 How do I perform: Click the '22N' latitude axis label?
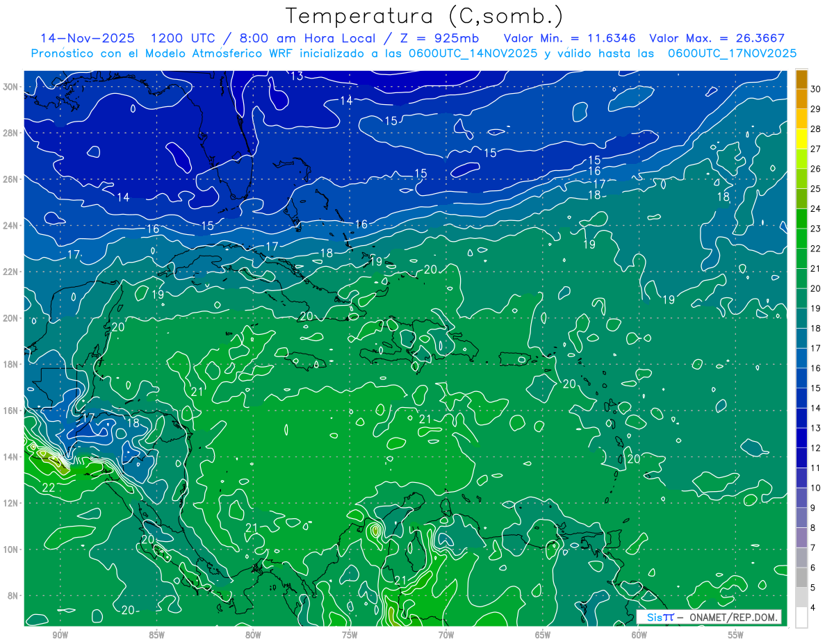click(x=12, y=272)
